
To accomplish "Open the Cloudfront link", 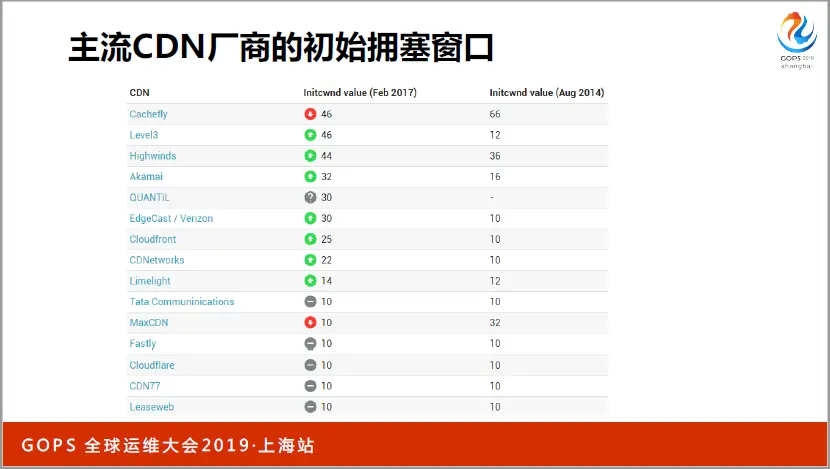I will tap(152, 239).
